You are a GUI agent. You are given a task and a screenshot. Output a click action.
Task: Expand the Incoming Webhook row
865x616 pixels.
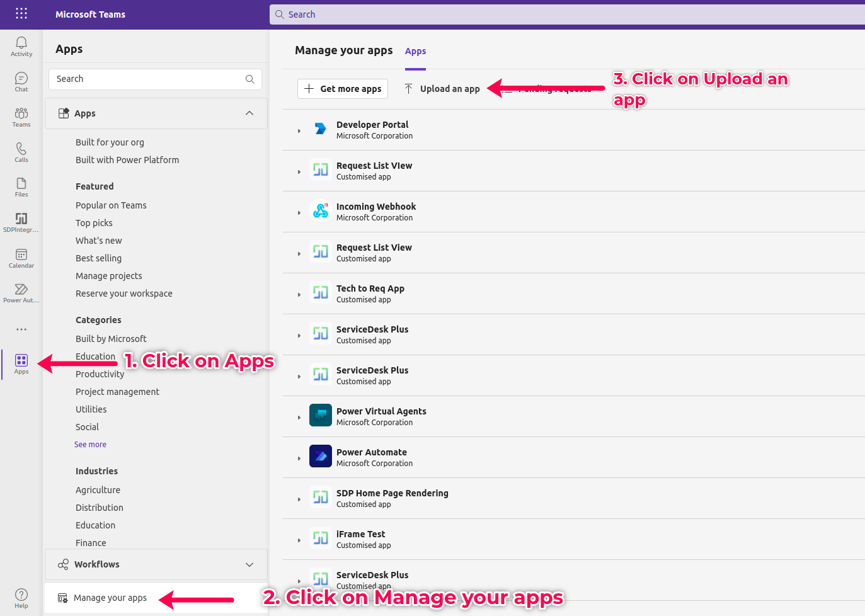click(x=299, y=213)
